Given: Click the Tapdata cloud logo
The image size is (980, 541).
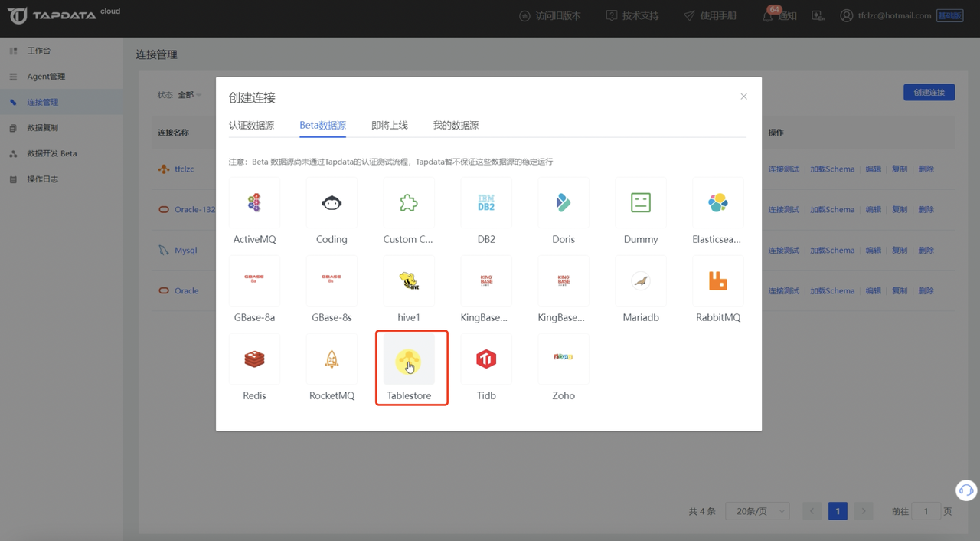Looking at the screenshot, I should pos(64,15).
